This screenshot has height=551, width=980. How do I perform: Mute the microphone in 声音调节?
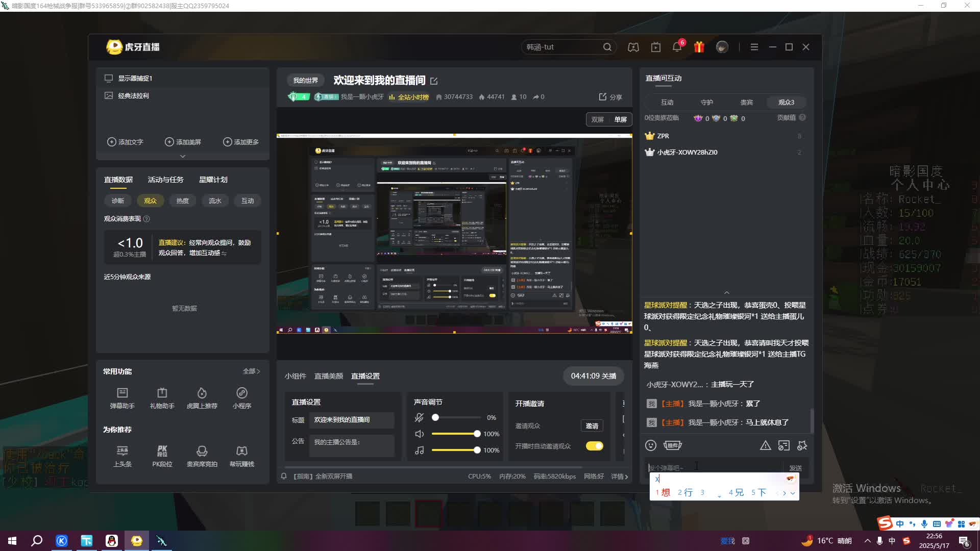[419, 417]
